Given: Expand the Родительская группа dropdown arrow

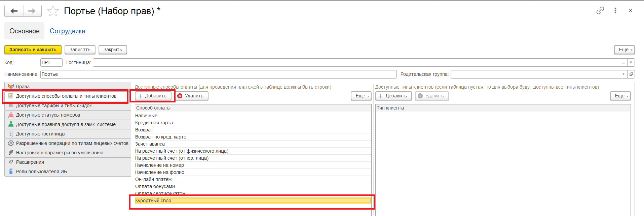Looking at the screenshot, I should (623, 74).
